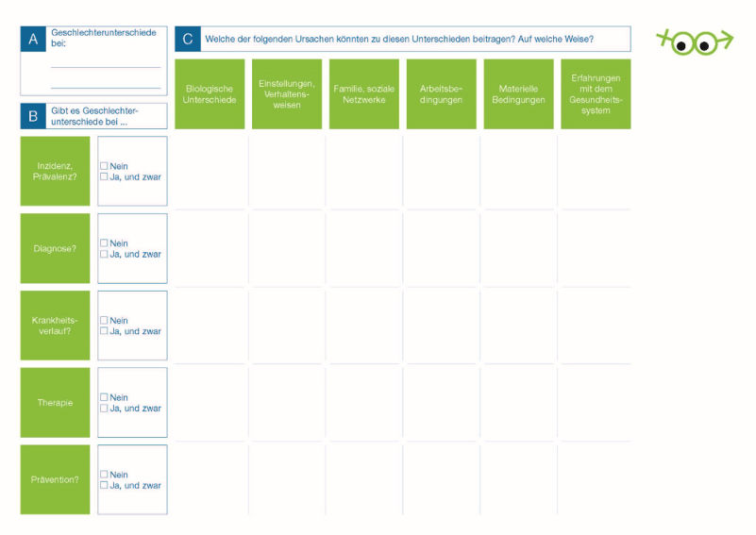Click the empty cell for Prävention under Biologische Unterschiede
This screenshot has height=535, width=756.
tap(210, 479)
